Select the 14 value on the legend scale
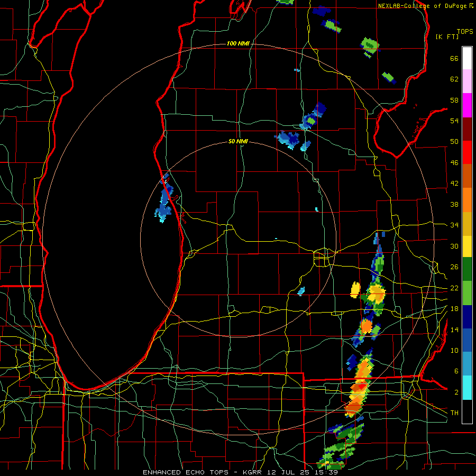Viewport: 476px width, 476px height. [x=454, y=329]
